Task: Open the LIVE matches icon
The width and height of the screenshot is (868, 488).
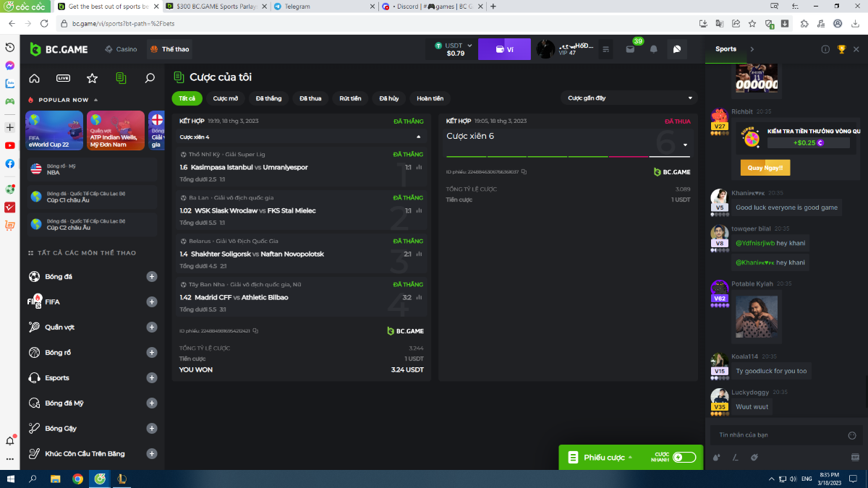Action: [63, 78]
